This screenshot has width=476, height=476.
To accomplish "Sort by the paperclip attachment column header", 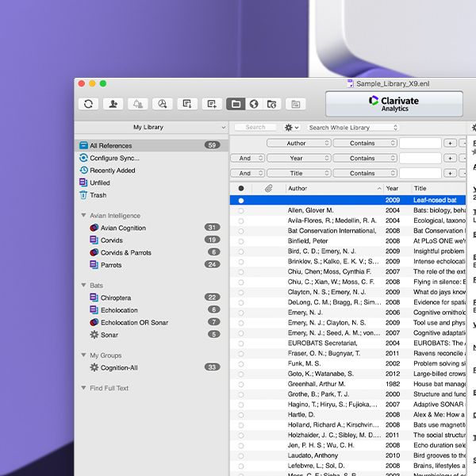I will tap(269, 189).
